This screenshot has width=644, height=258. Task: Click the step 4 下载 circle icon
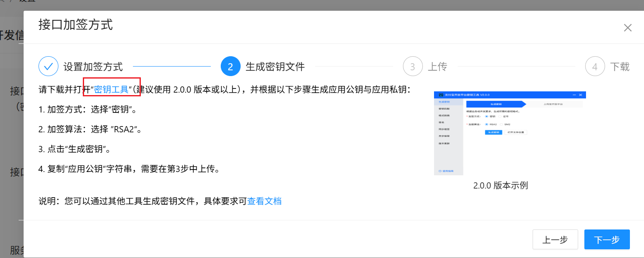(595, 66)
